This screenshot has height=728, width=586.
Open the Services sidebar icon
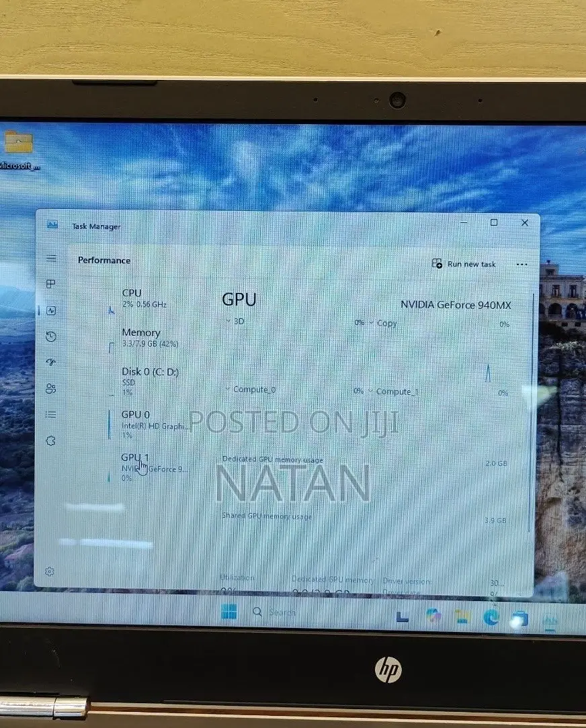(x=51, y=441)
